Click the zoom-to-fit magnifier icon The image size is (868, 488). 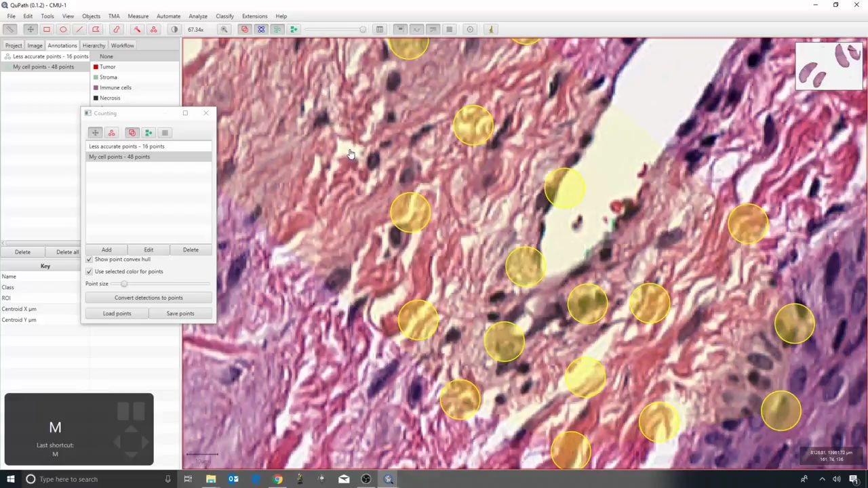pyautogui.click(x=224, y=29)
